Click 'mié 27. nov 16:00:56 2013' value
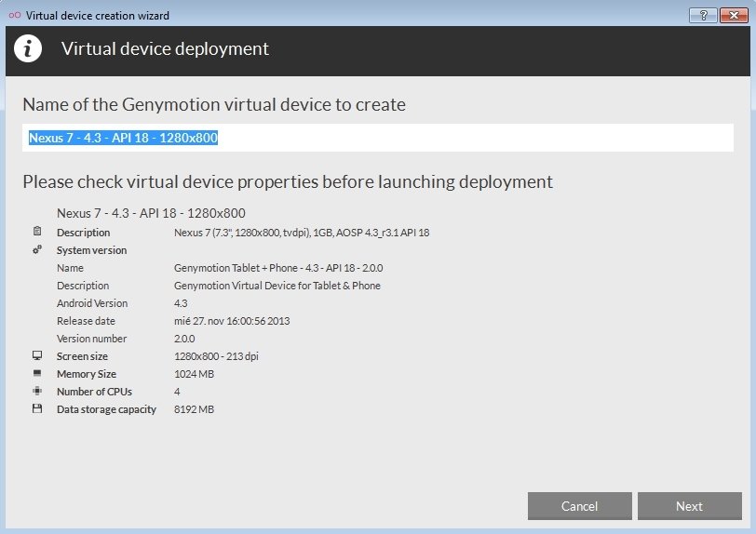756x534 pixels. pos(232,321)
